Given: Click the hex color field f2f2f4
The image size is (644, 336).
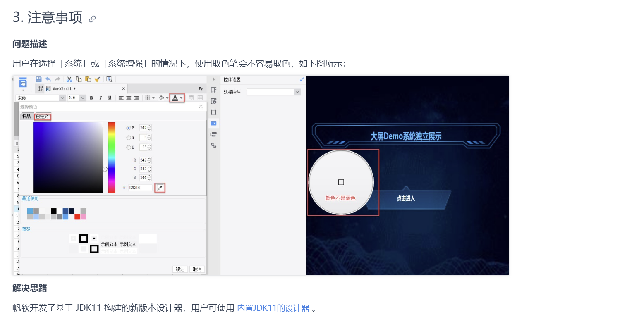Looking at the screenshot, I should [140, 188].
